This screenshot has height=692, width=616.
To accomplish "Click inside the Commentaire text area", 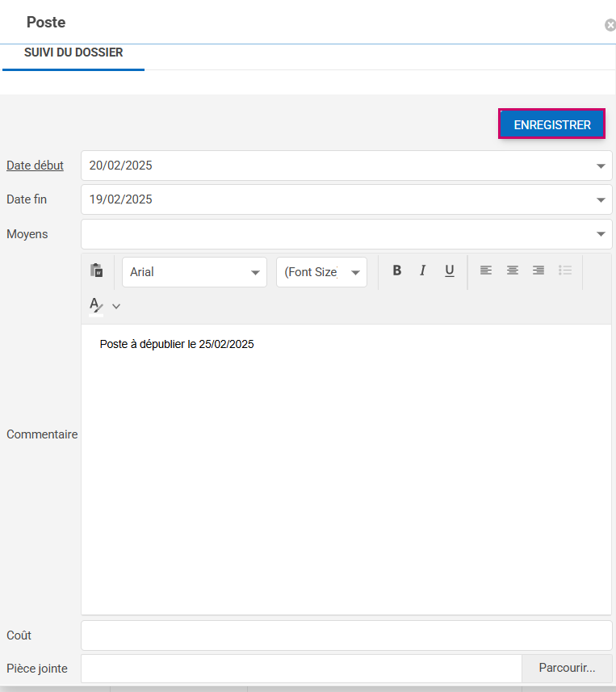I will tap(346, 468).
